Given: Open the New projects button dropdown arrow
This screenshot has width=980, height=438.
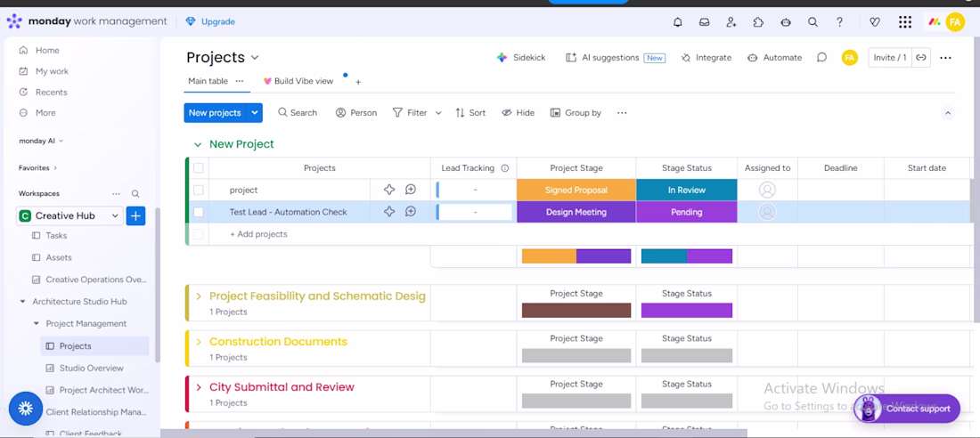Looking at the screenshot, I should tap(255, 113).
